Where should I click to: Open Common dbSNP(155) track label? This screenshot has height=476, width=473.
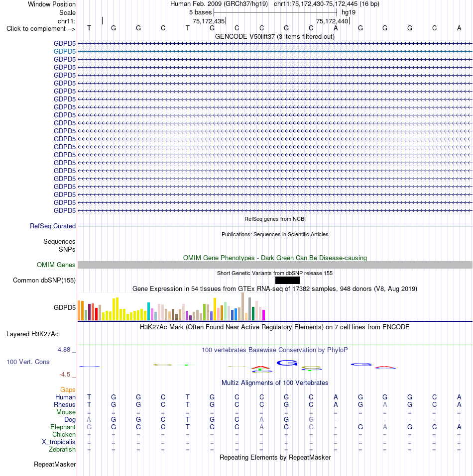point(44,281)
